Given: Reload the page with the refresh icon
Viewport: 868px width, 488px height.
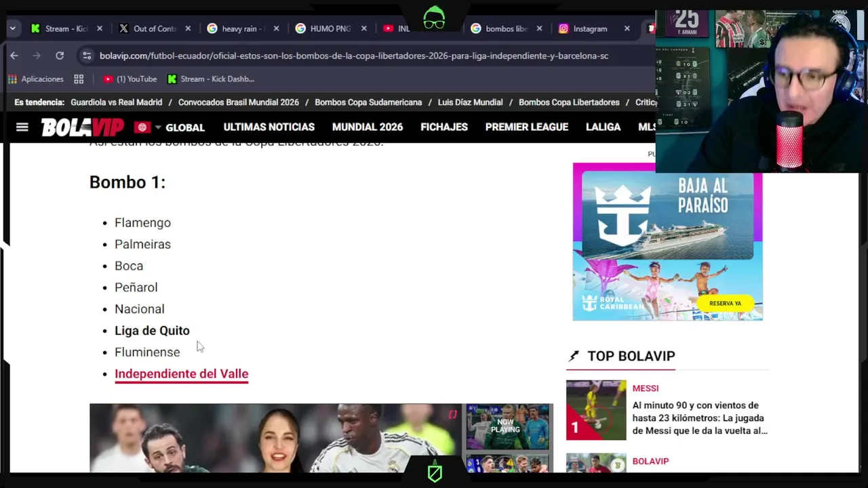Looking at the screenshot, I should pyautogui.click(x=60, y=56).
